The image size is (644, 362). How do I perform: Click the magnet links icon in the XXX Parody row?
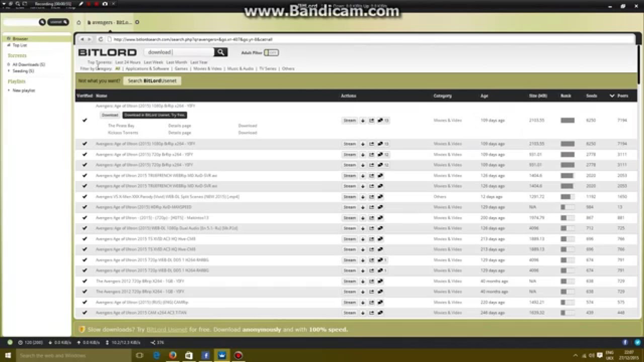pos(380,197)
